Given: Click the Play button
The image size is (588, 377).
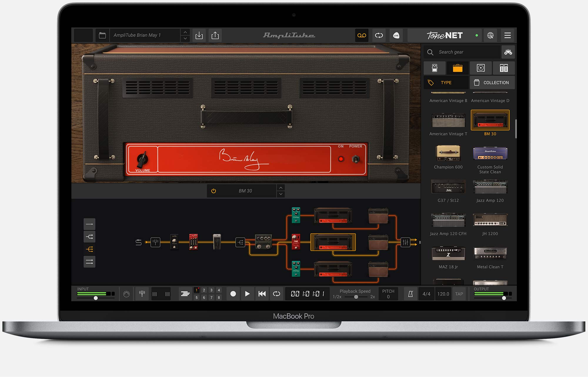Looking at the screenshot, I should click(x=247, y=294).
